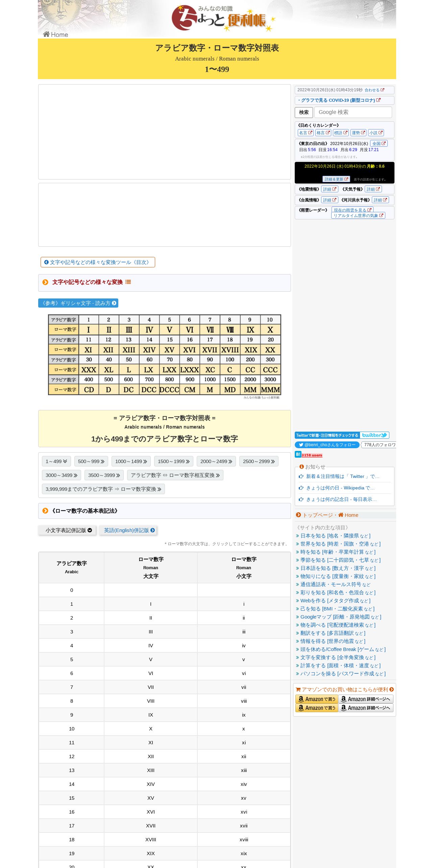This screenshot has height=868, width=434.
Task: Open アラビア数字⇔ローマ数字相互変換 button
Action: click(175, 475)
